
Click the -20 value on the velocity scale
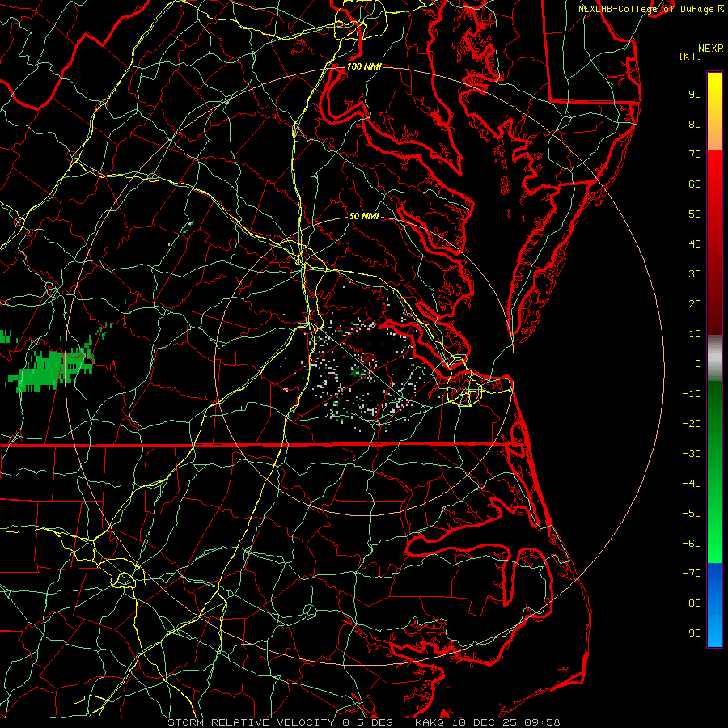coord(692,424)
